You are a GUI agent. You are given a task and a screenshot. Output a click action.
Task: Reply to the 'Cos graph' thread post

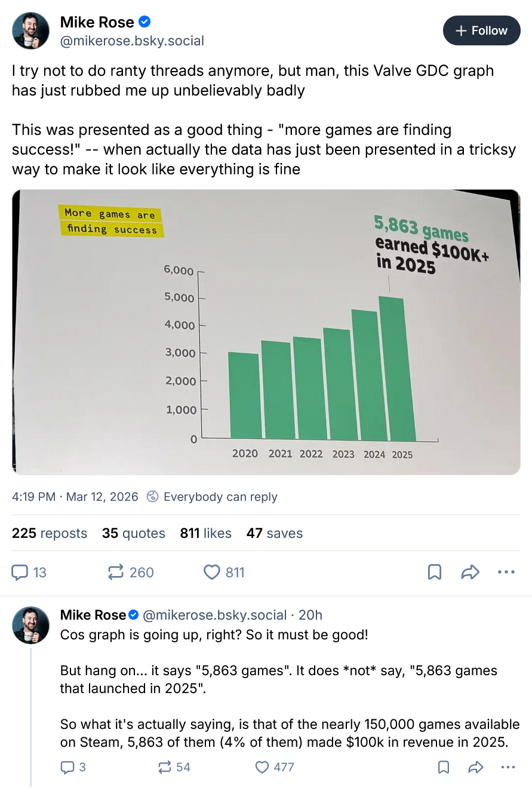tap(67, 767)
